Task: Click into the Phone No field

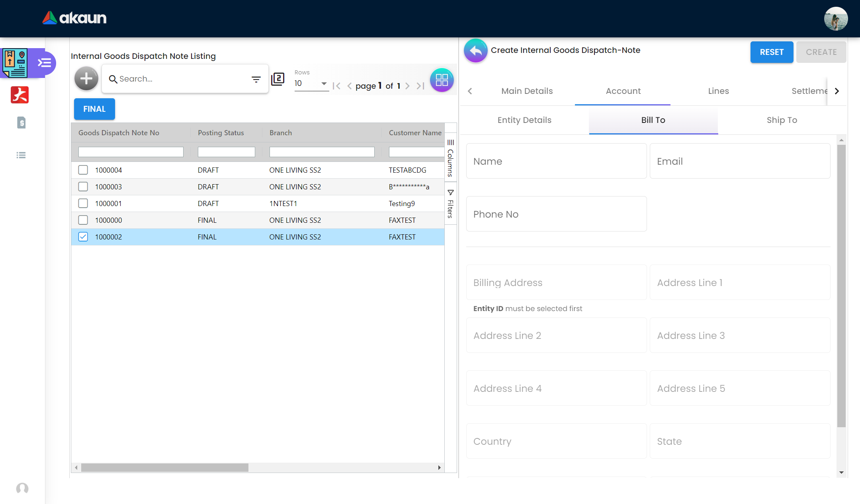Action: coord(556,214)
